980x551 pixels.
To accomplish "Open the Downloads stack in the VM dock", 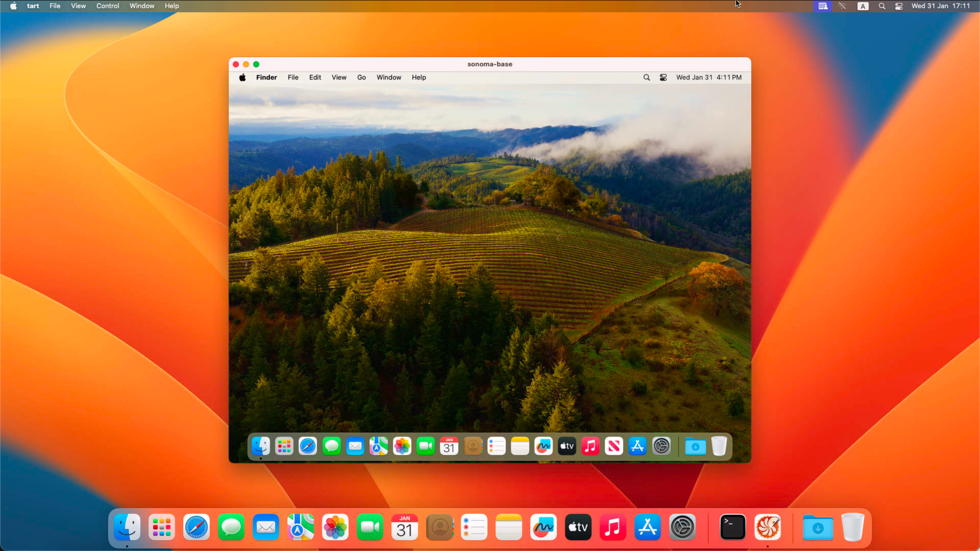I will 695,446.
